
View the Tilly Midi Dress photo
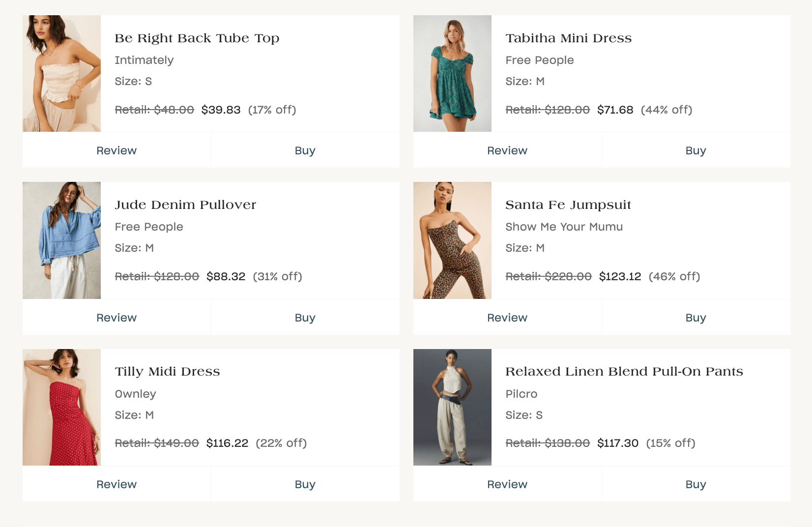coord(61,407)
